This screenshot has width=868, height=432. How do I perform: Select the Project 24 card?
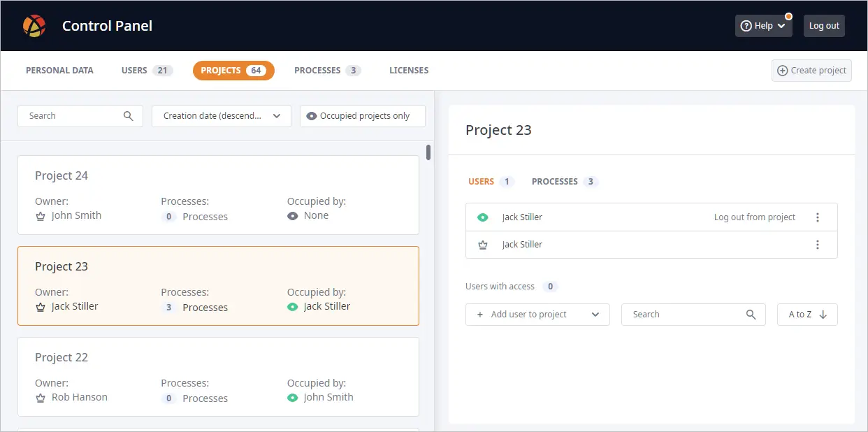click(218, 195)
